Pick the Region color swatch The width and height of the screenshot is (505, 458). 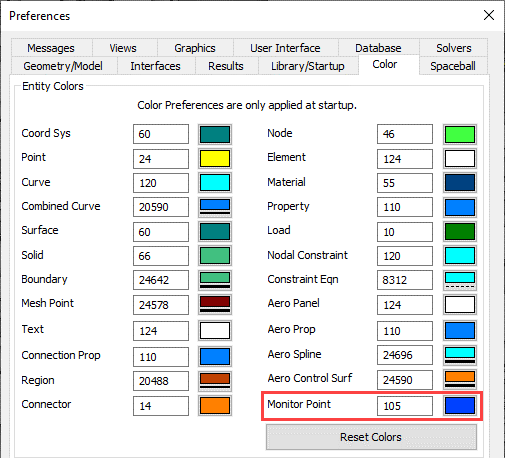point(215,381)
